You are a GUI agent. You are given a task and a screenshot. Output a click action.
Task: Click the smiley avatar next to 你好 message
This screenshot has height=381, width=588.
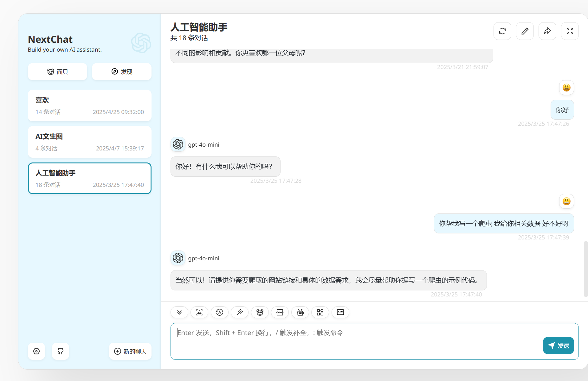click(566, 88)
